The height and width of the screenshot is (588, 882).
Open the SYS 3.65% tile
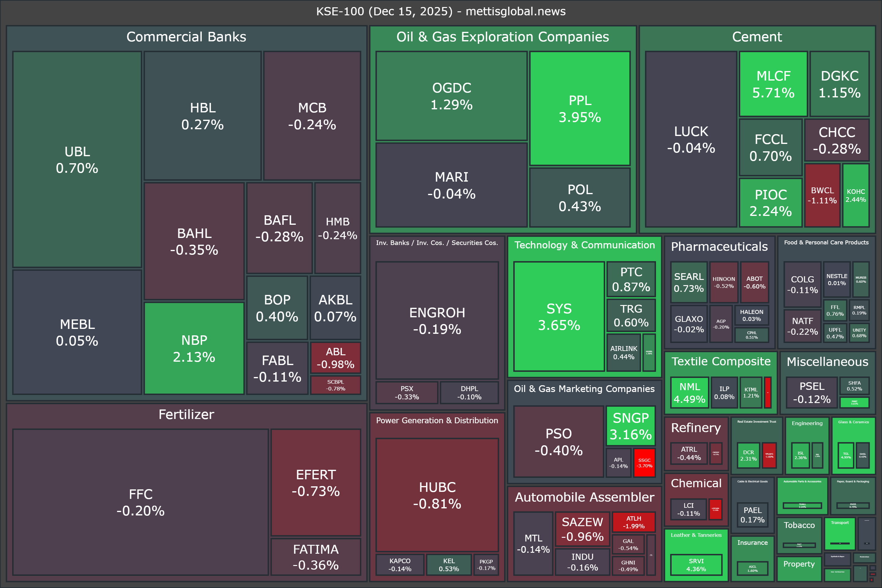click(559, 316)
